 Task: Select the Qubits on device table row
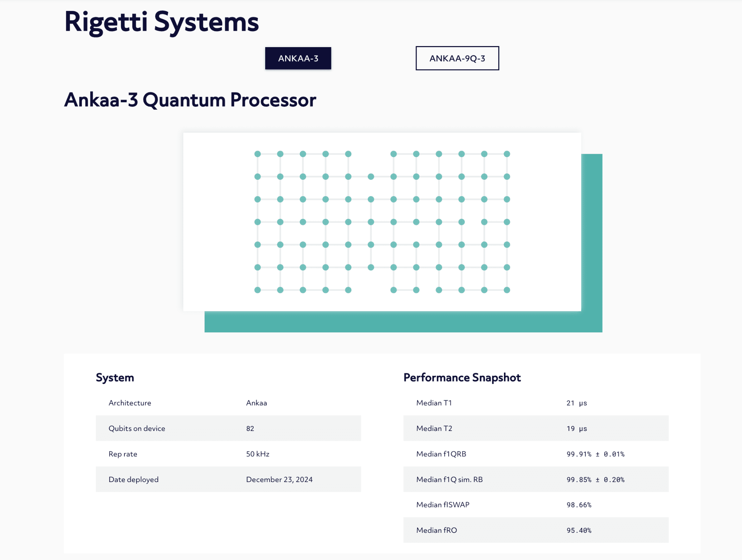[x=228, y=428]
